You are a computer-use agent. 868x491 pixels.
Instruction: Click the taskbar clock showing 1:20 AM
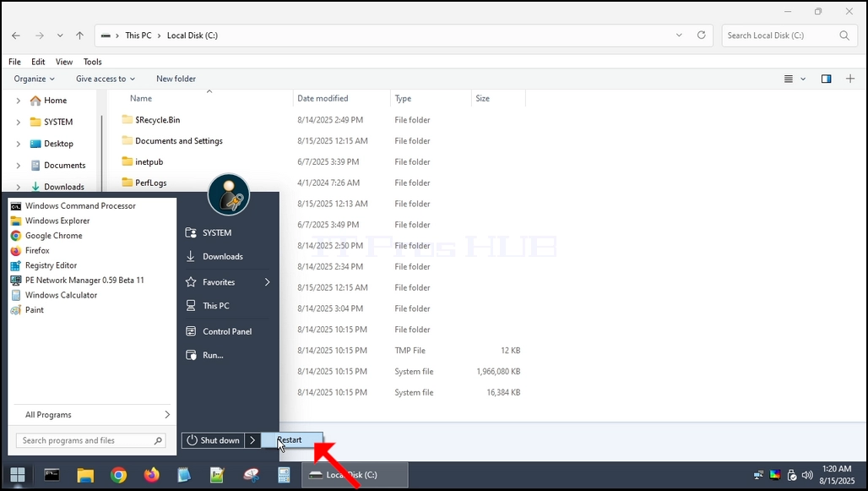(x=837, y=475)
